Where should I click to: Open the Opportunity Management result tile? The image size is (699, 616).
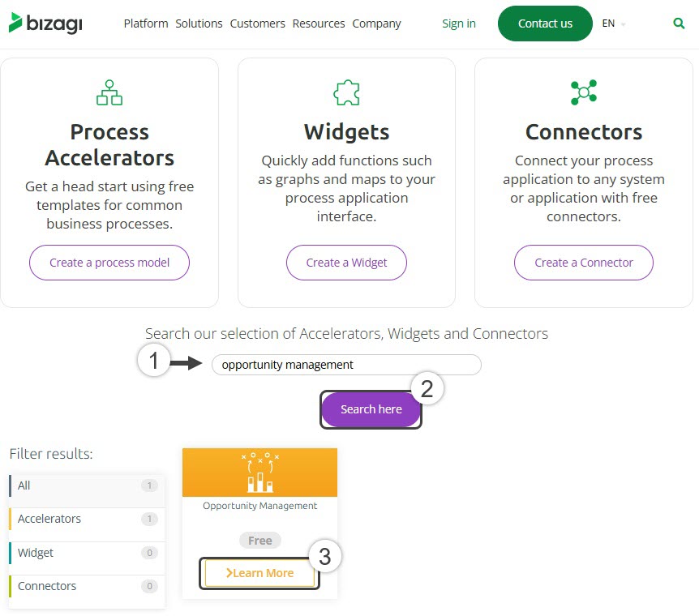pos(259,473)
